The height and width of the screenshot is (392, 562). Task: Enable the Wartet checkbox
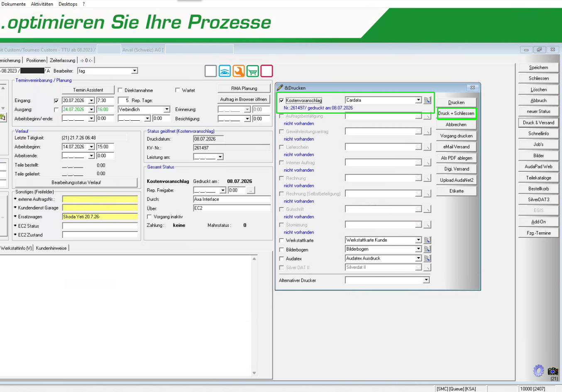[x=178, y=90]
